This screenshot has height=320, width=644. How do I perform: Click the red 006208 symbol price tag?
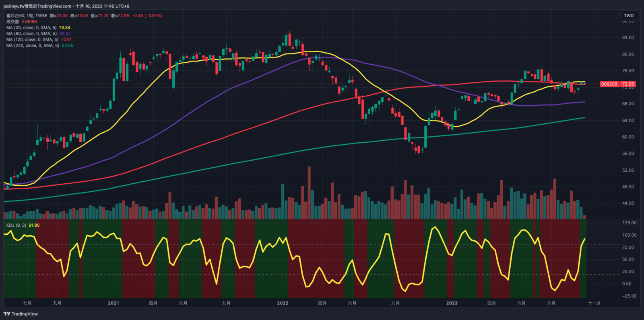coord(609,84)
